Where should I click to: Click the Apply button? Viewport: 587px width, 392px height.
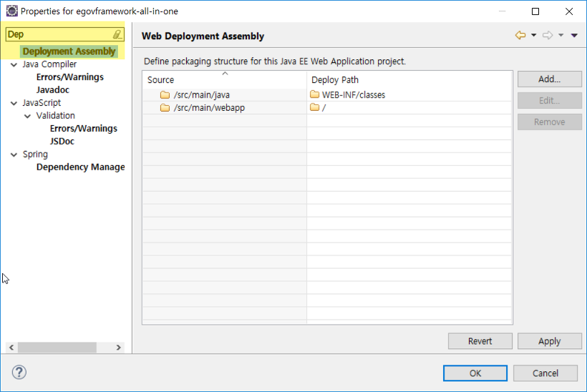550,341
